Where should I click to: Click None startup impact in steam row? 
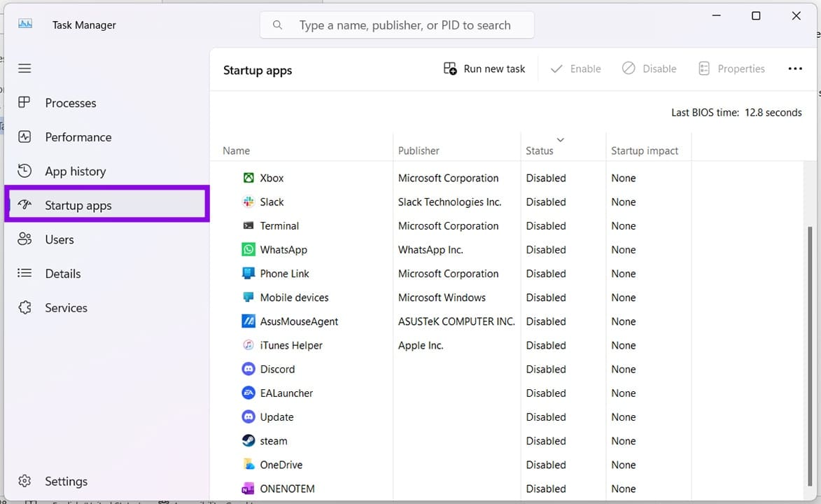click(623, 441)
